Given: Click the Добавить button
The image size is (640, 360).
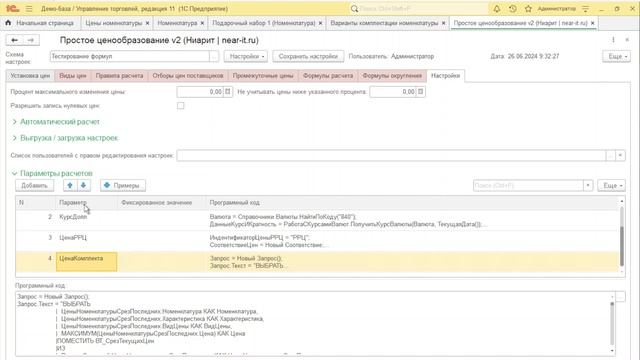Looking at the screenshot, I should click(x=34, y=185).
